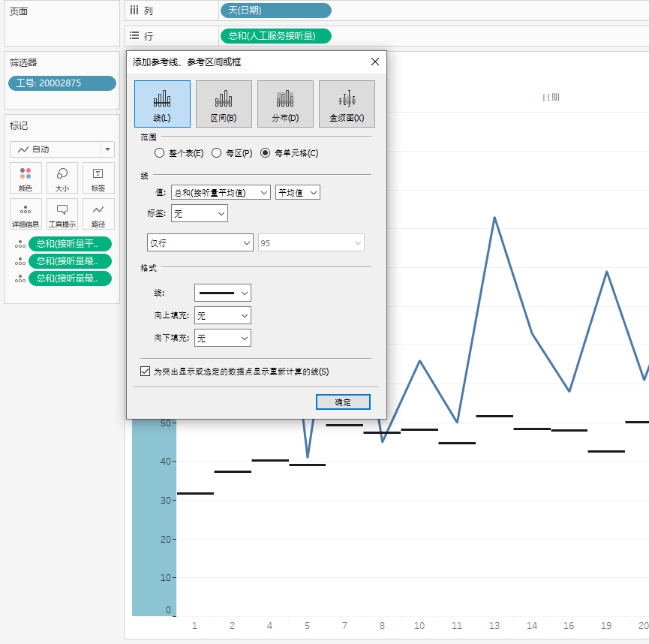Open the 工具提示 tooltip mark card

(62, 214)
